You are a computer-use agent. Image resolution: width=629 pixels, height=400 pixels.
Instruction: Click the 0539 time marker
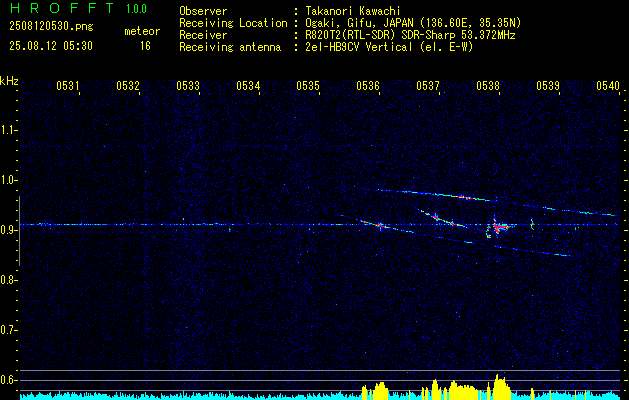[548, 85]
